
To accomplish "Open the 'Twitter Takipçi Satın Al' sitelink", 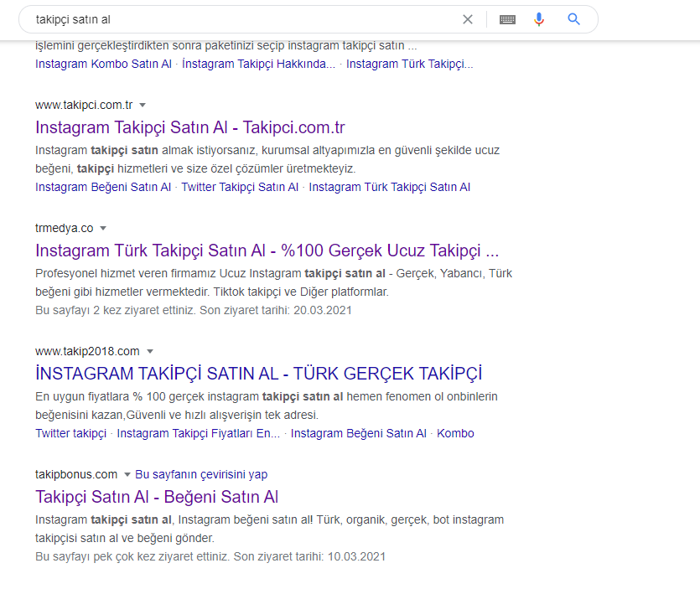I will (240, 187).
